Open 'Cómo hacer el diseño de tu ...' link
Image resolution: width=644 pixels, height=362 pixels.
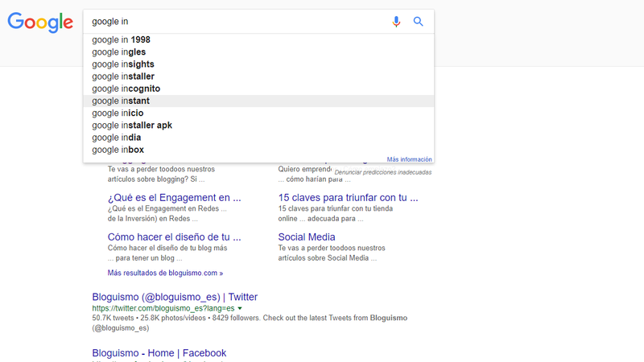[x=174, y=237]
